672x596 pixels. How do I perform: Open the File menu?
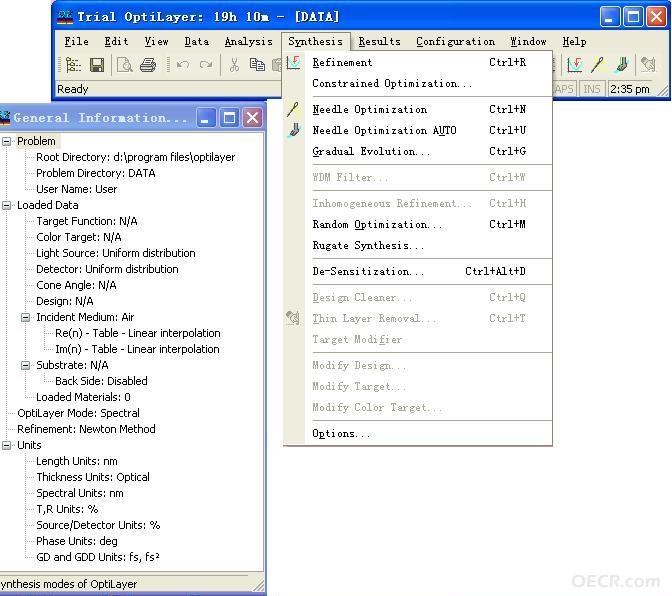coord(76,42)
